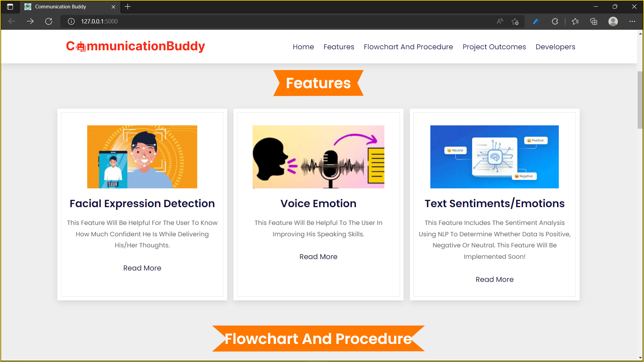Click the forward navigation arrow
The width and height of the screenshot is (644, 362).
tap(30, 21)
